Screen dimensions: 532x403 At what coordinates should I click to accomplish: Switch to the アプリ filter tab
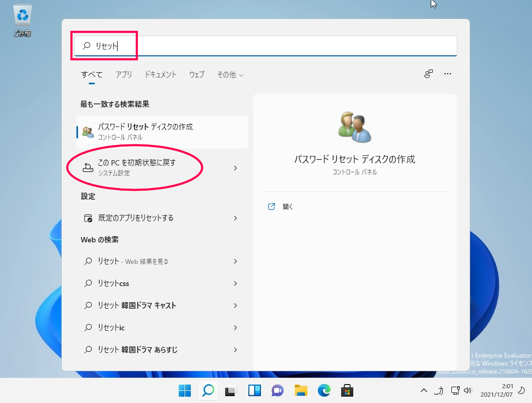pos(123,75)
